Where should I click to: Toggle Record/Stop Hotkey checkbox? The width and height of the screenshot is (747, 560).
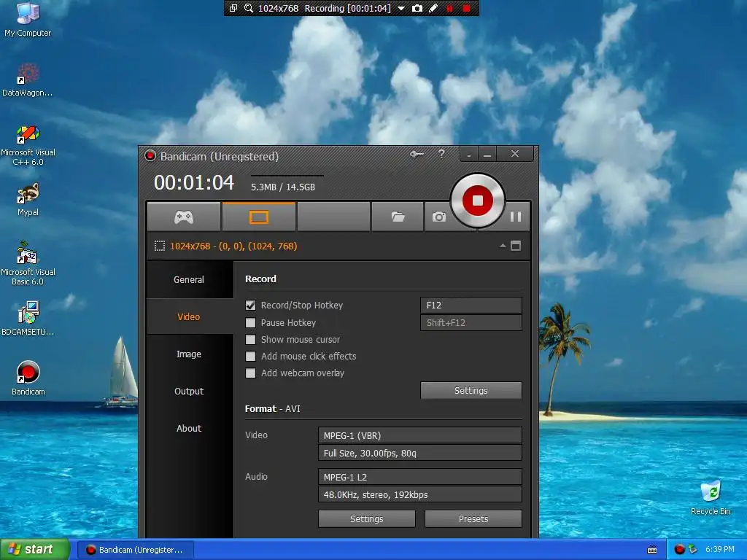250,306
